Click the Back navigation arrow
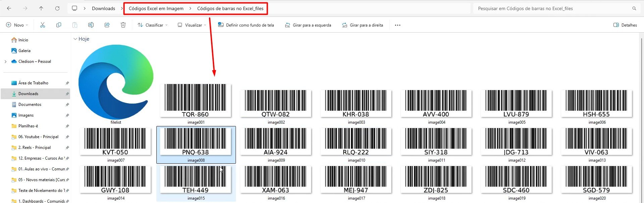644x203 pixels. point(9,8)
